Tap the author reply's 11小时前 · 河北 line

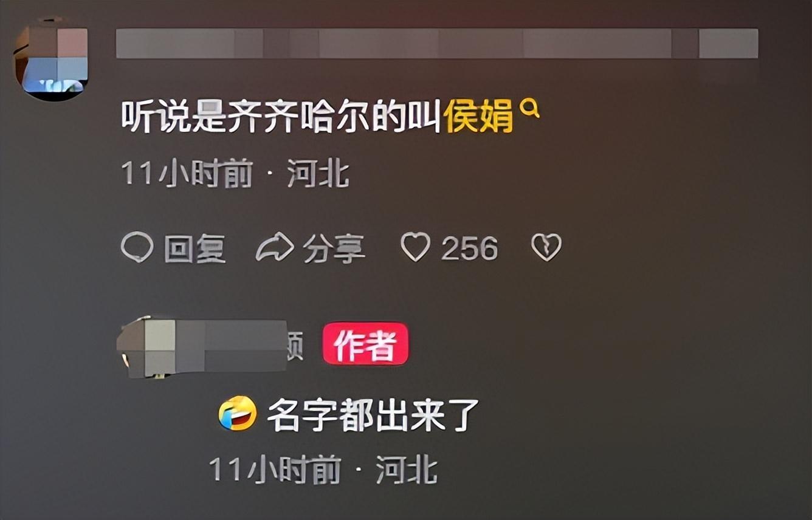click(x=323, y=470)
